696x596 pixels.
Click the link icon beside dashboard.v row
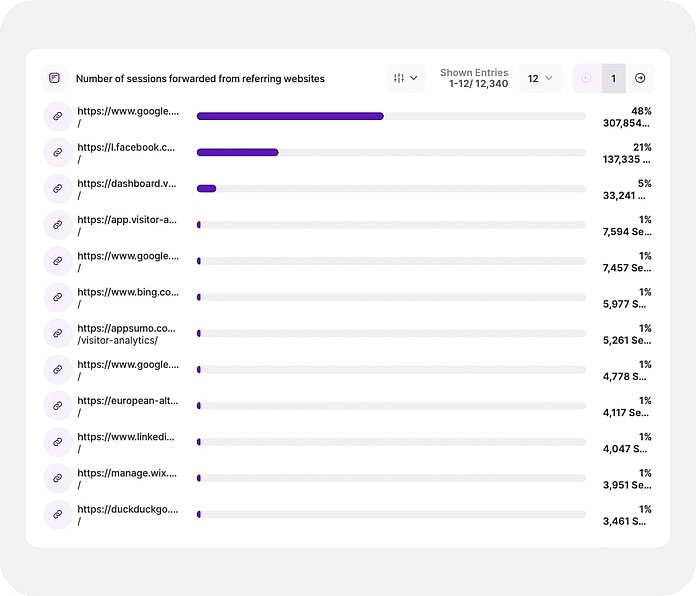(57, 189)
